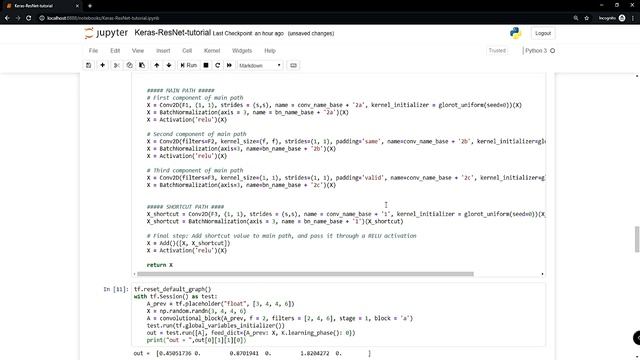The image size is (640, 360).
Task: Go back in browser
Action: (7, 18)
